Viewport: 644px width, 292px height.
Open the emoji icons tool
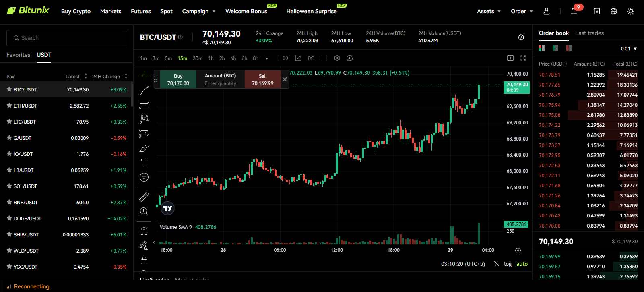pos(144,177)
